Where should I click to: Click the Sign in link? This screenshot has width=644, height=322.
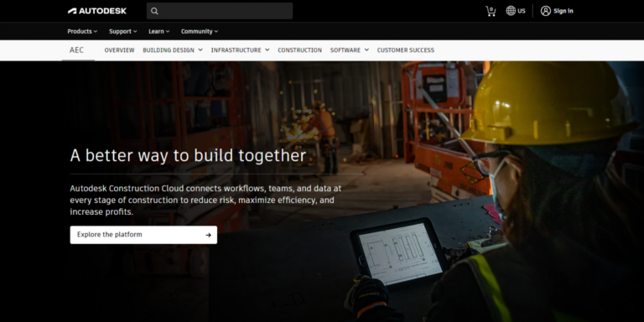563,11
